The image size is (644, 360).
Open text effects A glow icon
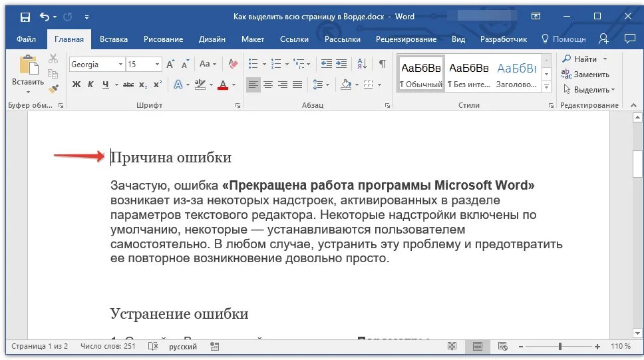tap(178, 85)
